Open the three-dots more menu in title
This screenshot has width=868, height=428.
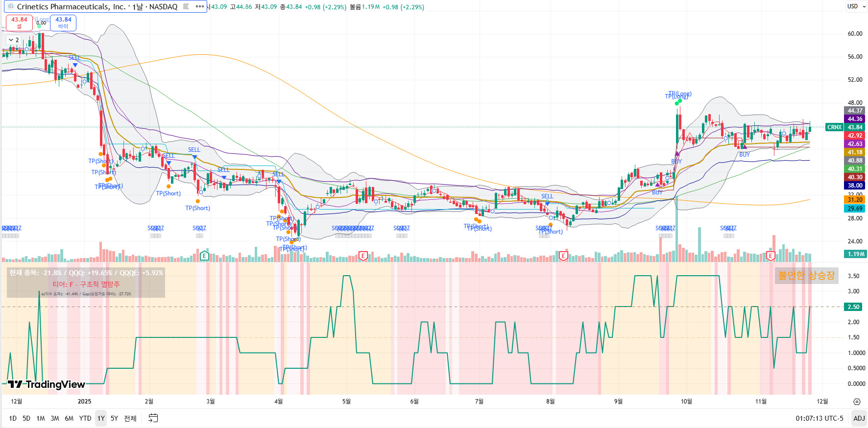(x=199, y=7)
